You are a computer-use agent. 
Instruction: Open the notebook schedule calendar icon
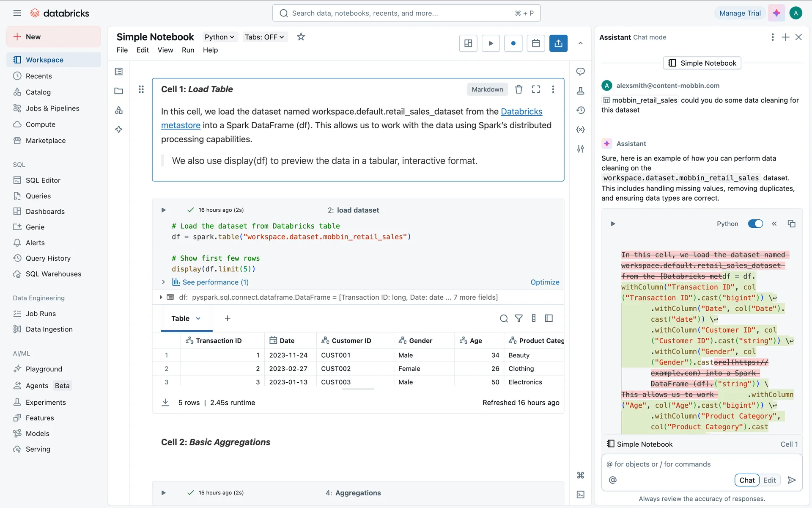535,43
